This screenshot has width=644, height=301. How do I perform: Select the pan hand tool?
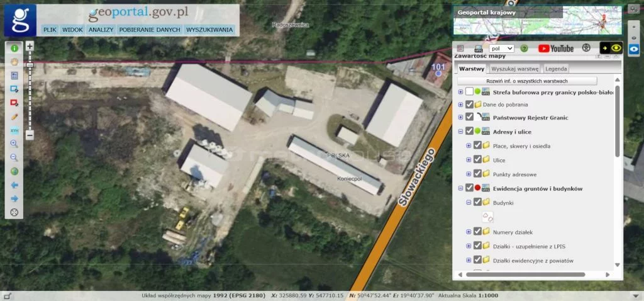14,62
